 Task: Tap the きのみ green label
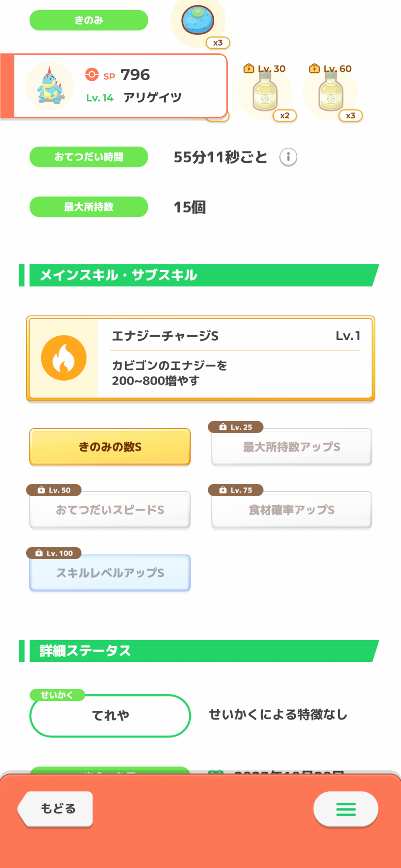[89, 20]
